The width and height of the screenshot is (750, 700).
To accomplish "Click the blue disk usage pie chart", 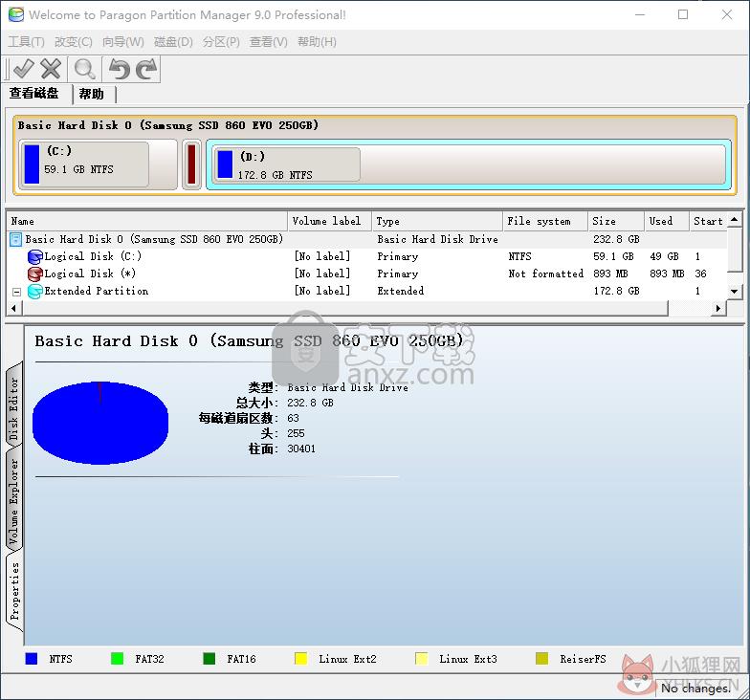I will [100, 423].
